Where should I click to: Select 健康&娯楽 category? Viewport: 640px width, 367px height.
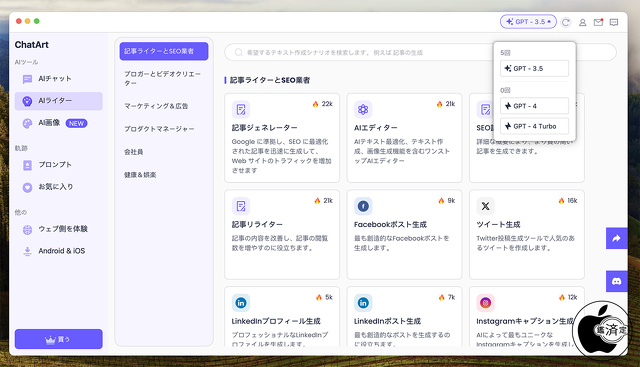(x=164, y=175)
